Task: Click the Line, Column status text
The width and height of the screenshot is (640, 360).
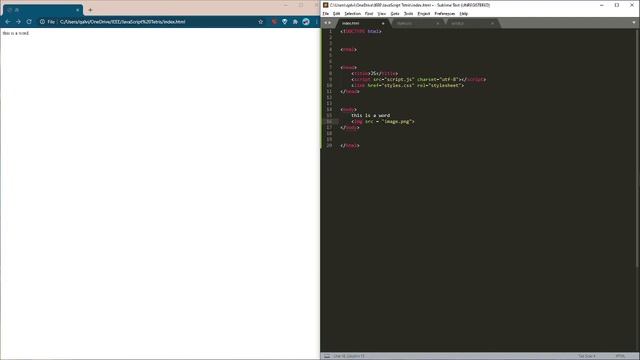Action: [x=349, y=356]
